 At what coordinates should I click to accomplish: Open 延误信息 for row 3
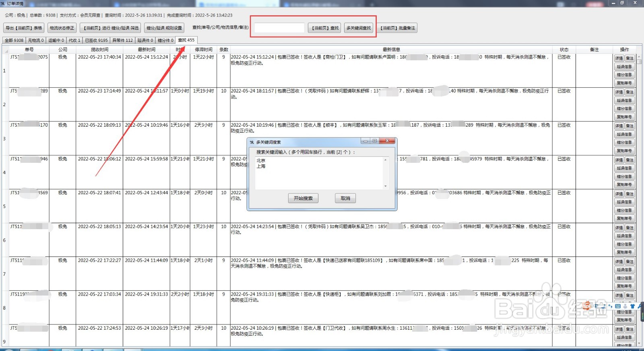pyautogui.click(x=624, y=134)
